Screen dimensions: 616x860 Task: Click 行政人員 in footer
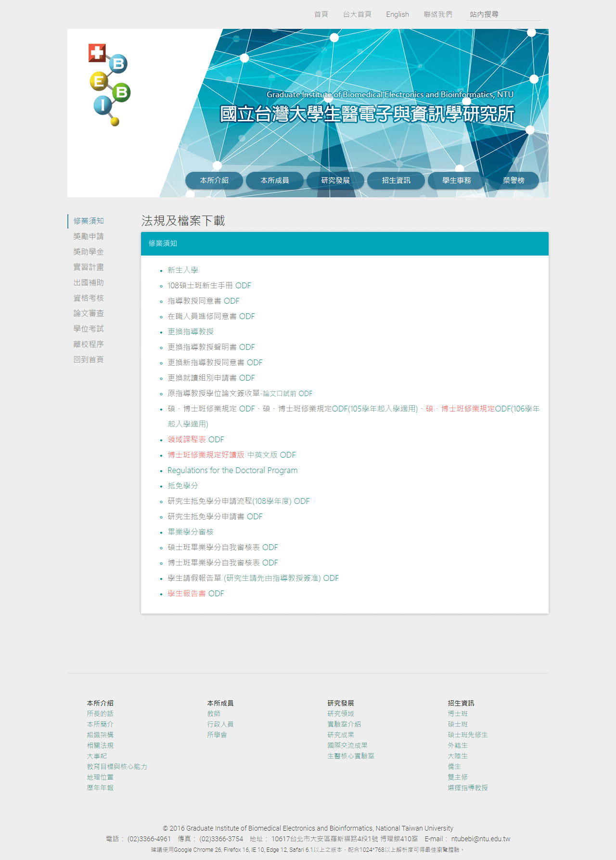(x=220, y=724)
